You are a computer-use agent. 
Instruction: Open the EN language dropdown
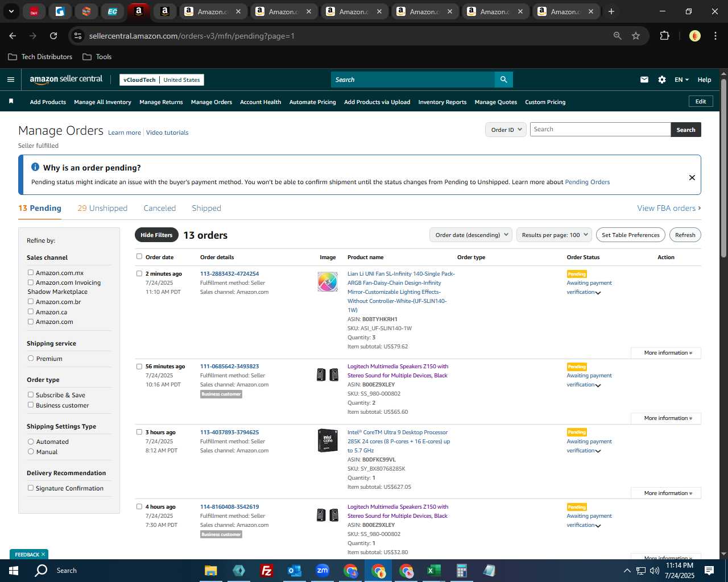681,80
